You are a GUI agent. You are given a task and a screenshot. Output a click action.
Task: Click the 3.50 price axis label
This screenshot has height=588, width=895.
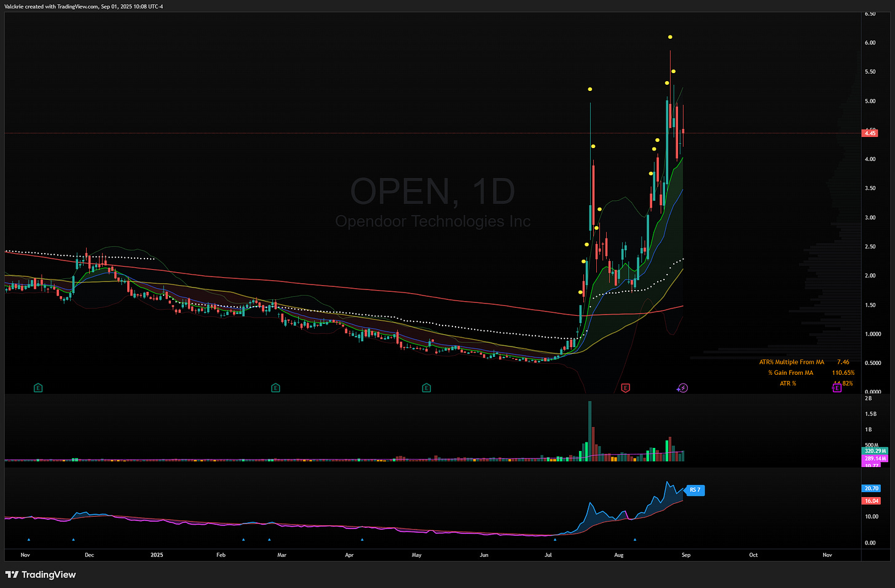click(870, 189)
